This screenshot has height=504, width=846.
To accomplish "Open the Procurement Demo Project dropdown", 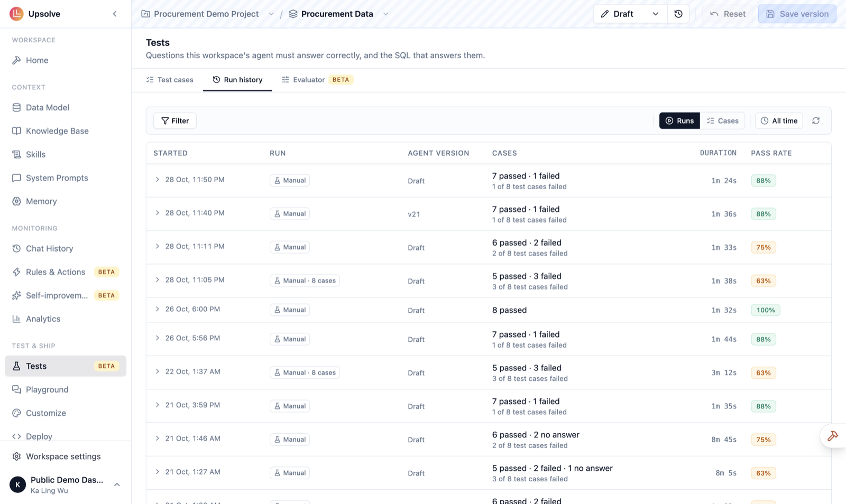I will tap(271, 14).
